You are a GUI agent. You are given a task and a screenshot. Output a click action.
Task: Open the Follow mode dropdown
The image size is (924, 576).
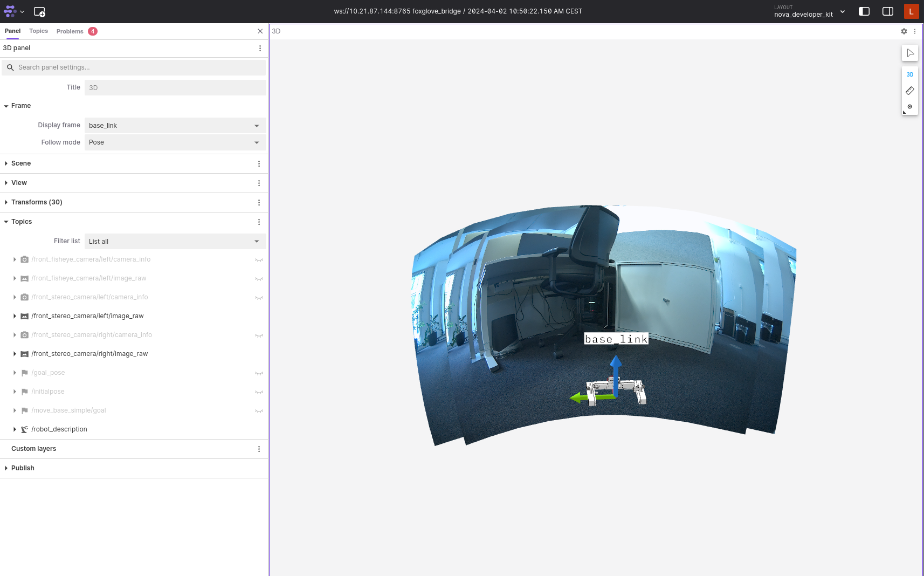[x=175, y=142]
